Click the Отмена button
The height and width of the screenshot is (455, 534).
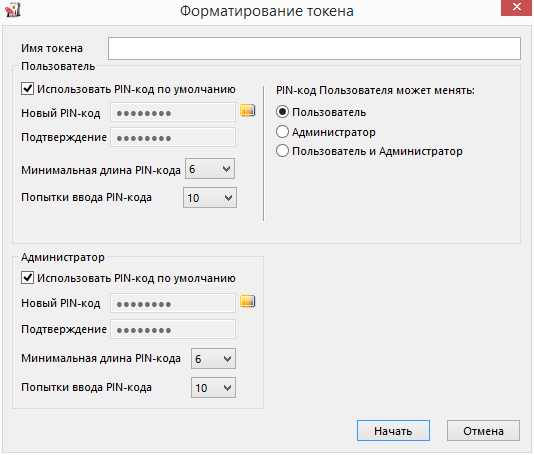483,431
